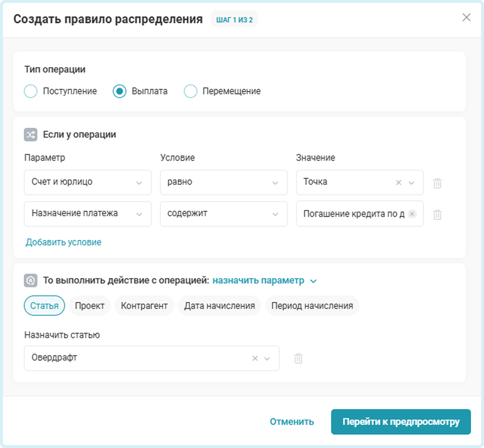Choose 'Перемещение' operation type
The height and width of the screenshot is (448, 484).
190,91
